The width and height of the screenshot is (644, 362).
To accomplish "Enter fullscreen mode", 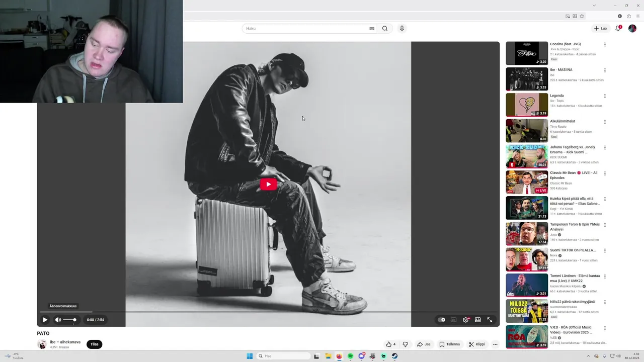I will [x=490, y=320].
